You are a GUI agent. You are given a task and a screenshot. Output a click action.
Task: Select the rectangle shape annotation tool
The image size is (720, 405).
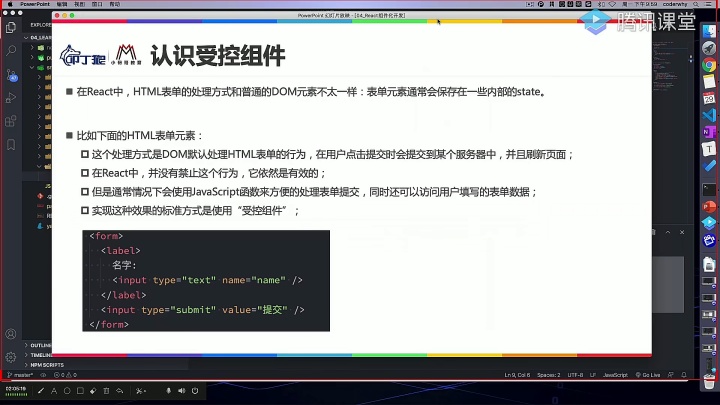tap(80, 391)
